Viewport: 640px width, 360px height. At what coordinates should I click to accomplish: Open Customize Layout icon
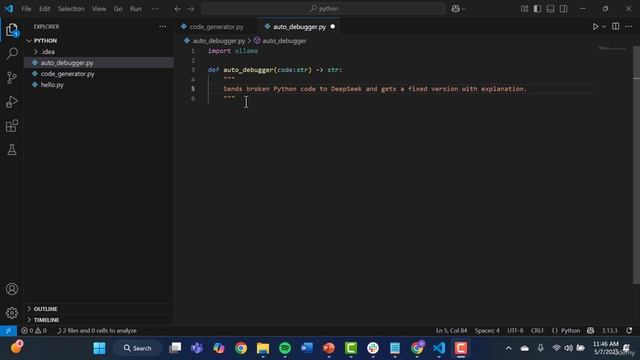524,9
